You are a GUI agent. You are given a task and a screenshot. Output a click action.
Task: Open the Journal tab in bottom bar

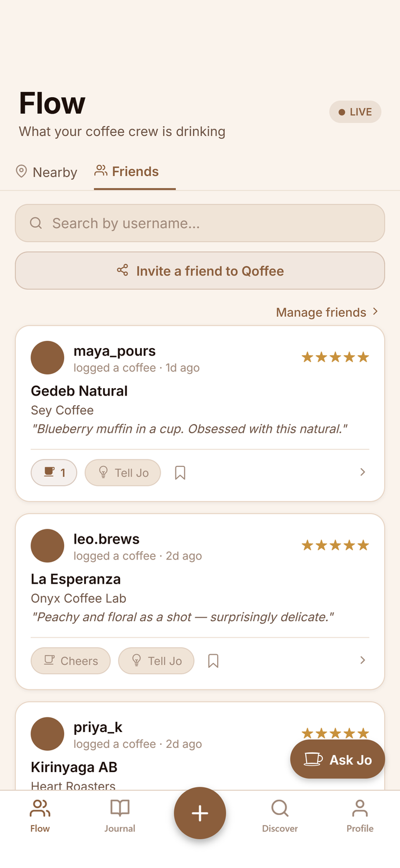(120, 816)
